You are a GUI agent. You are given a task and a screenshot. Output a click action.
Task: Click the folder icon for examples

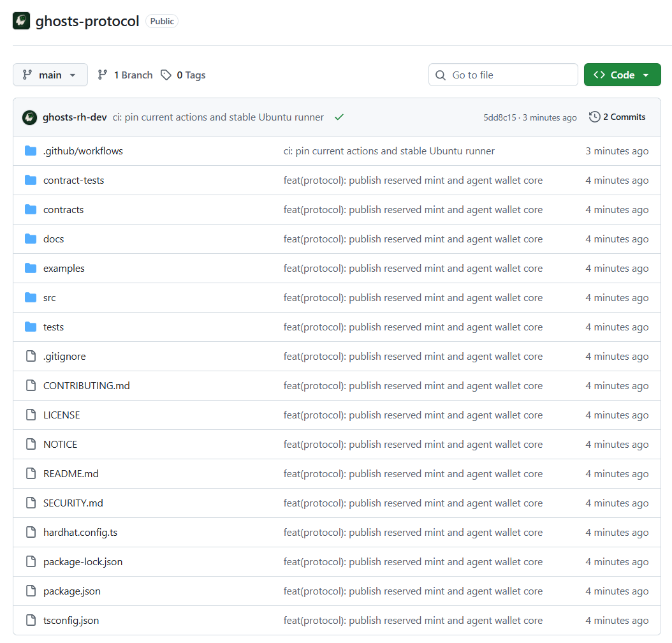[x=31, y=269]
